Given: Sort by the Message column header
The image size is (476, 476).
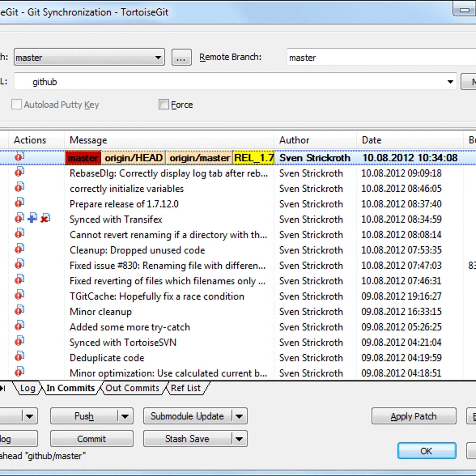Looking at the screenshot, I should point(169,140).
